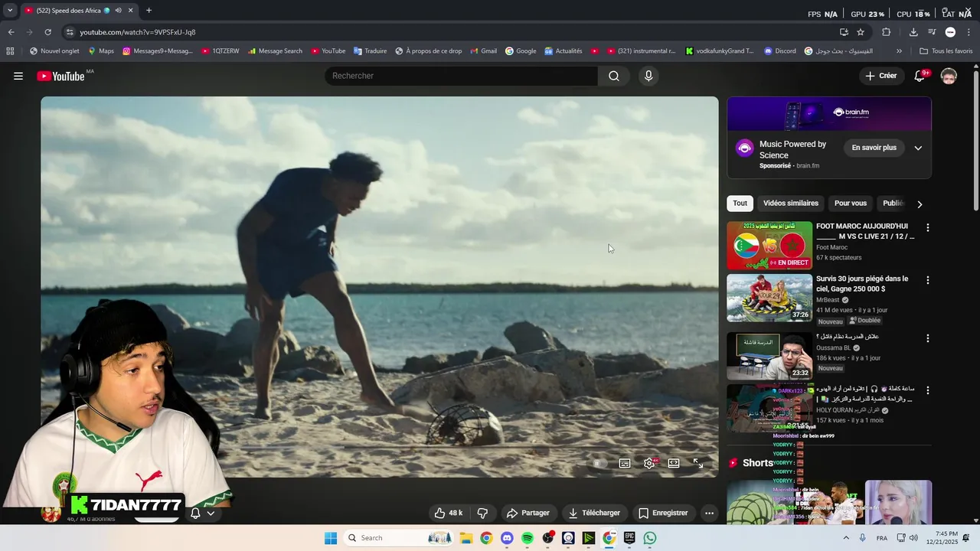Focus the Rechercher search field
Screen dimensions: 980x551
[461, 76]
